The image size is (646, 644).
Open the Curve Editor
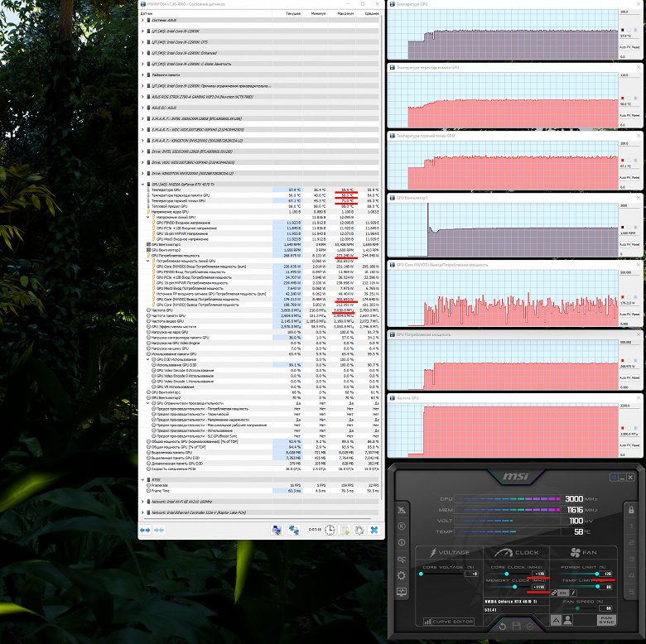[x=449, y=622]
